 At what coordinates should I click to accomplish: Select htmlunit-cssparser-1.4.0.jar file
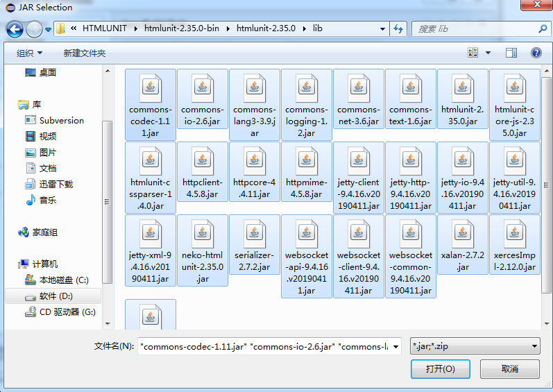click(151, 178)
